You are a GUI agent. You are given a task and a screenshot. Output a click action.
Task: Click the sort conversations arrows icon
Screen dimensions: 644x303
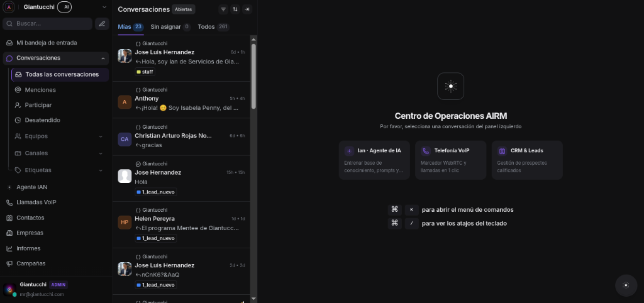coord(235,9)
